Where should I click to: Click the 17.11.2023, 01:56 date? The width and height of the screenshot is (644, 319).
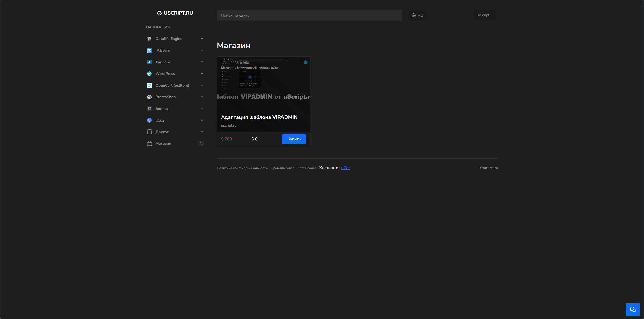point(235,63)
